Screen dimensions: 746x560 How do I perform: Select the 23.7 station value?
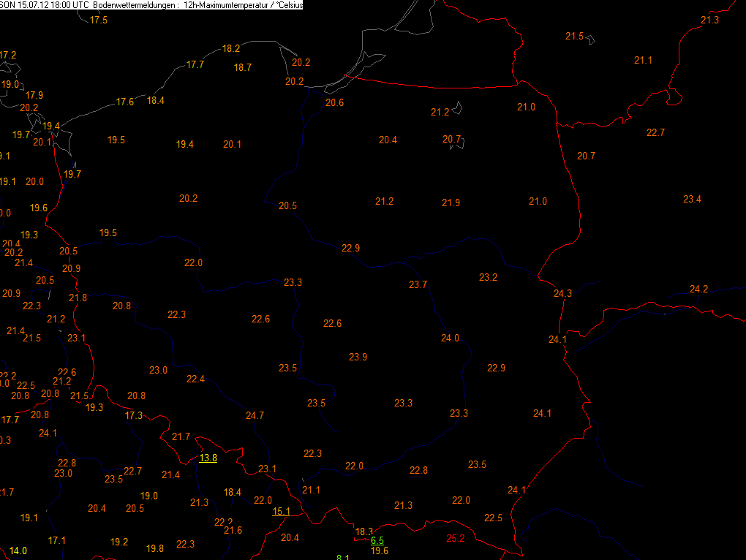418,285
